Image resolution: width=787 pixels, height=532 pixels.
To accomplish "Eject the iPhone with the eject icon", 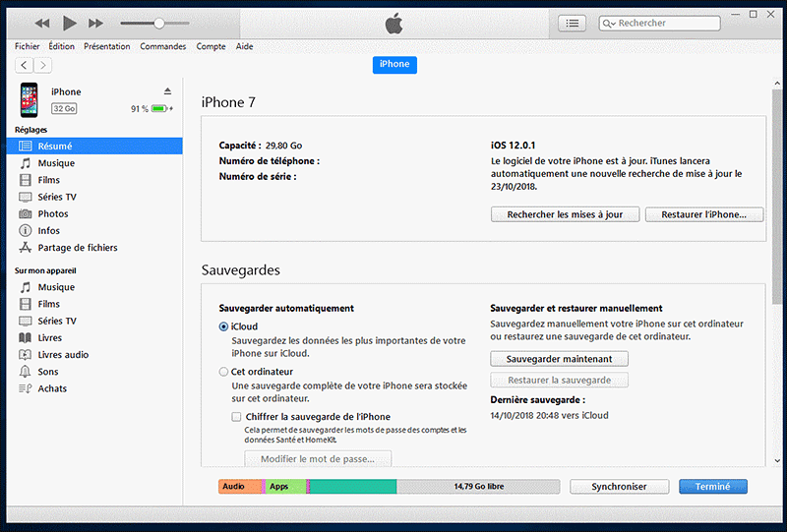I will click(x=167, y=91).
